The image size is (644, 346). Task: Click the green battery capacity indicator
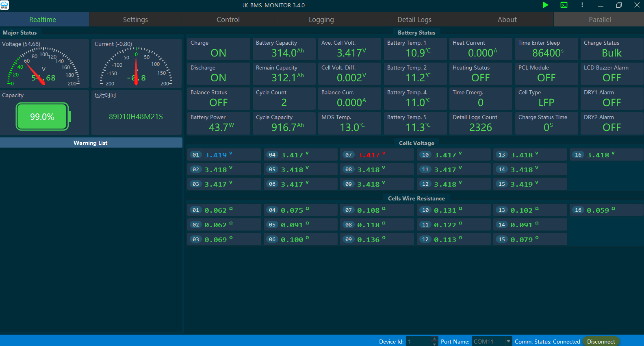coord(42,117)
